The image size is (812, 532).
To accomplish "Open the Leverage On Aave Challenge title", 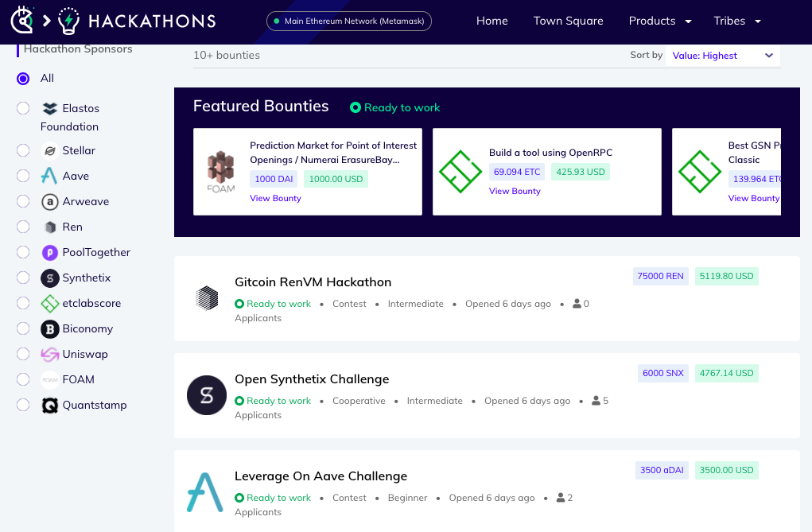I will coord(321,476).
